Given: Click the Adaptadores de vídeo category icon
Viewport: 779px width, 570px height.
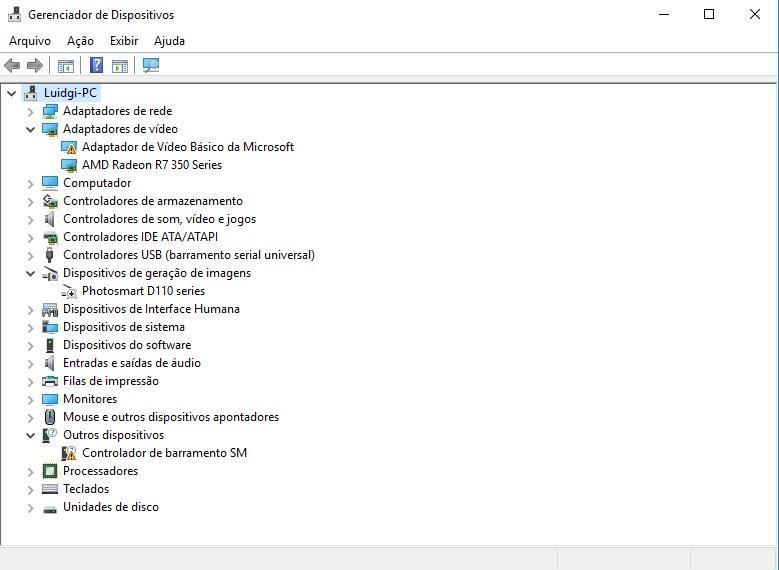Looking at the screenshot, I should point(50,129).
